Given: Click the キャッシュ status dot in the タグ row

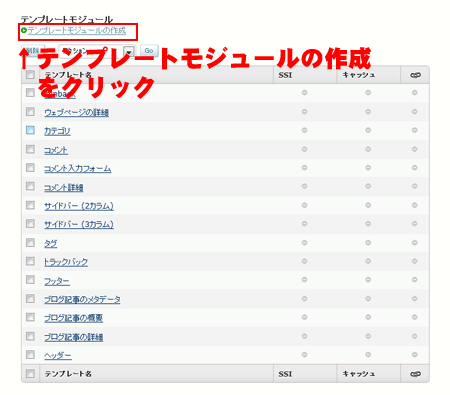Looking at the screenshot, I should (x=368, y=243).
